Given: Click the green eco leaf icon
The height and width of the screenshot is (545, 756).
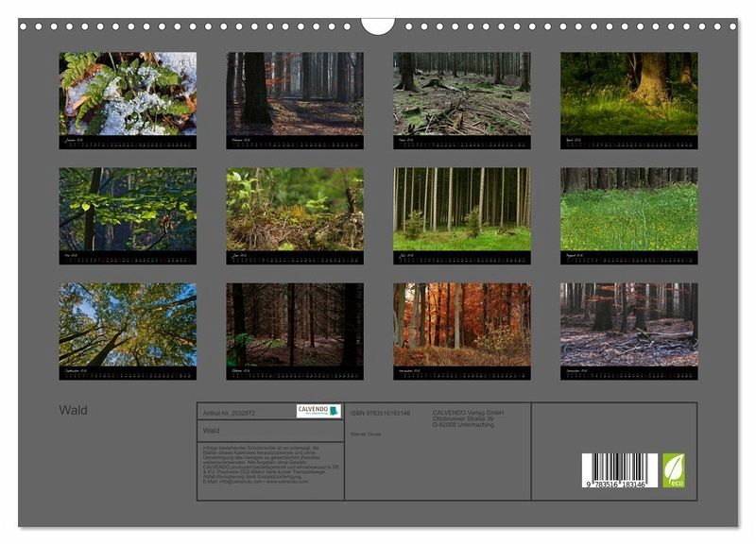Looking at the screenshot, I should point(674,469).
